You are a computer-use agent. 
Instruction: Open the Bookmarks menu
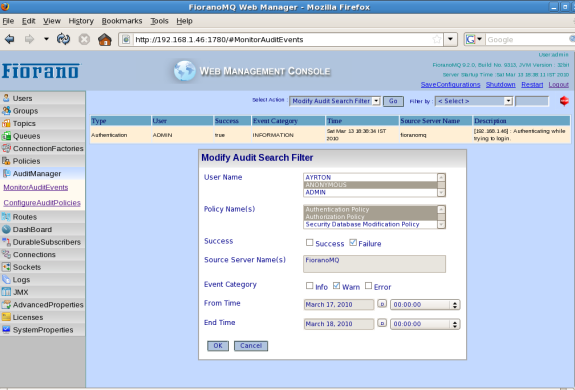click(122, 21)
